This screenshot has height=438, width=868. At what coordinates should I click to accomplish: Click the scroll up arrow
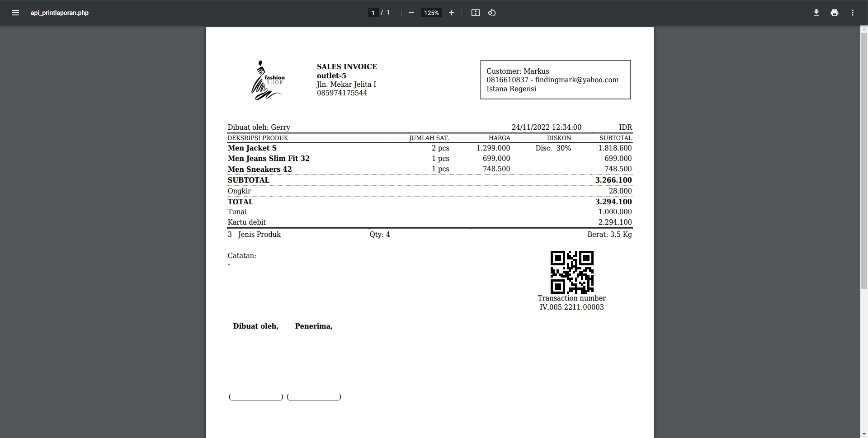click(863, 29)
